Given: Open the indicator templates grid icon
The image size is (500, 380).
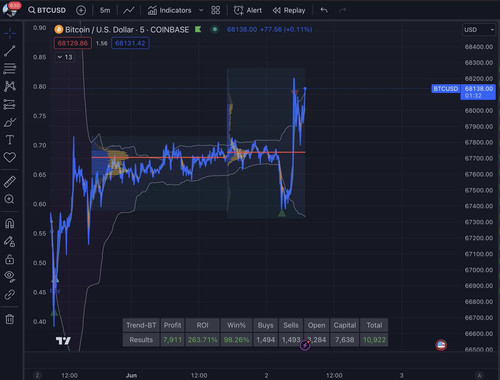Looking at the screenshot, I should coord(216,10).
